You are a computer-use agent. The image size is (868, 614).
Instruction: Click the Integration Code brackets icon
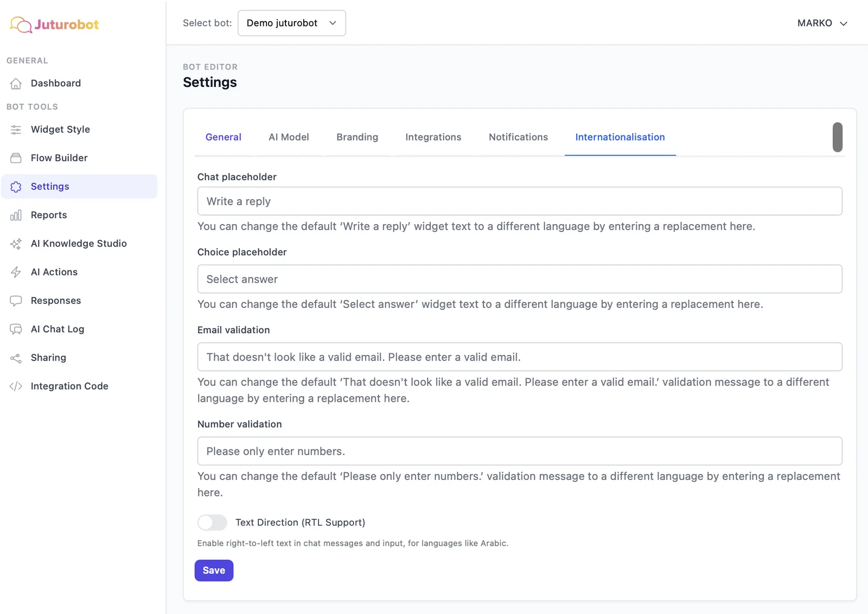pos(16,386)
